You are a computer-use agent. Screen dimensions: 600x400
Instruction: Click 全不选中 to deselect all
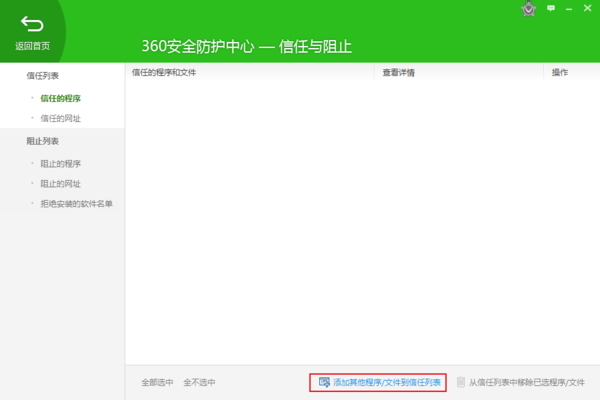click(199, 382)
